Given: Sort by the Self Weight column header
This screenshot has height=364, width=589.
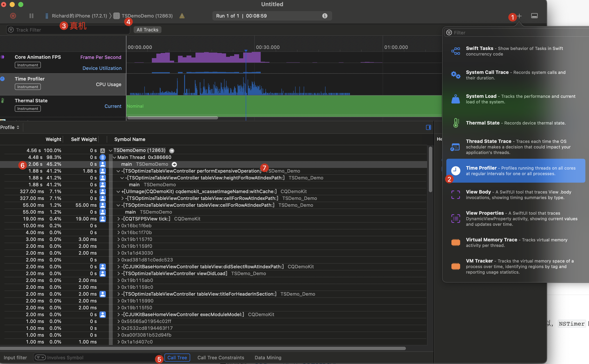Looking at the screenshot, I should (84, 139).
